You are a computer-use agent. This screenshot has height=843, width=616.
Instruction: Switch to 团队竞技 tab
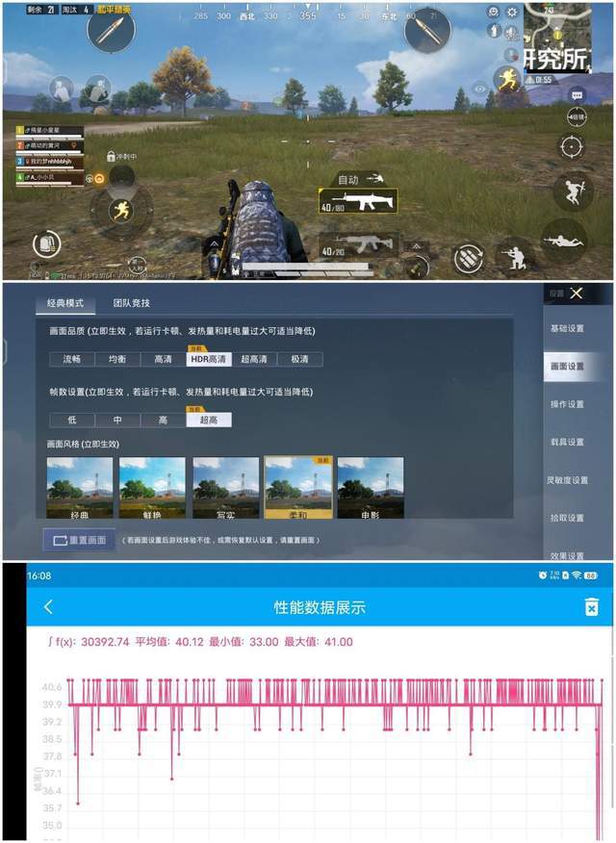point(131,303)
